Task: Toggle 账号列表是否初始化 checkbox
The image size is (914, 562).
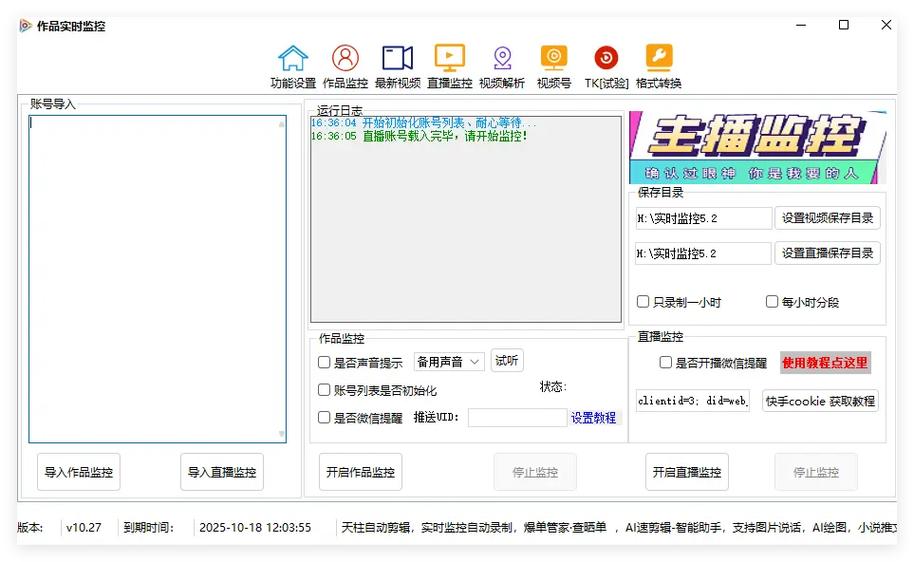Action: 324,390
